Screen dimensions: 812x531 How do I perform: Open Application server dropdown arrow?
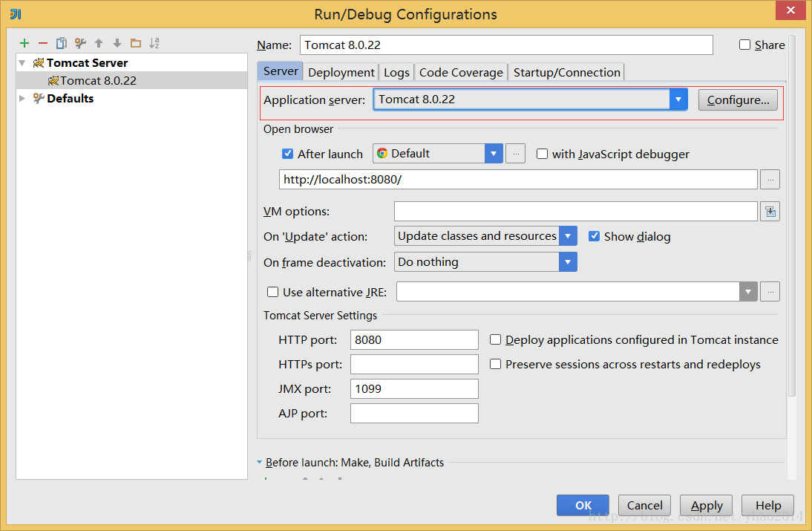pos(678,100)
